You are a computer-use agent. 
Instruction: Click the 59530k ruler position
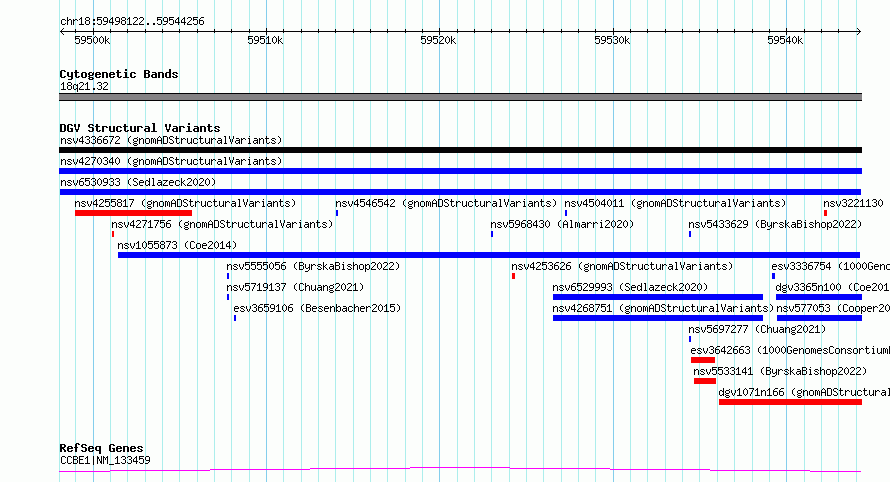[x=612, y=40]
